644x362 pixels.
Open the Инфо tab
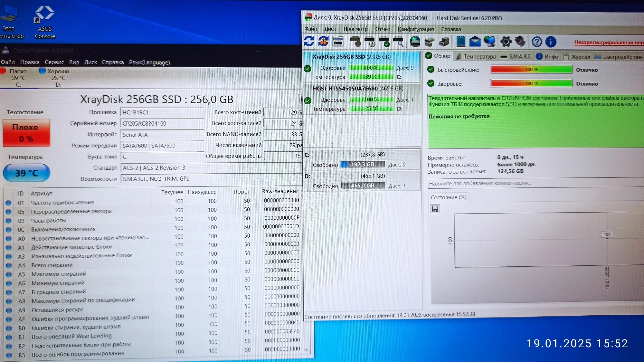pyautogui.click(x=547, y=57)
